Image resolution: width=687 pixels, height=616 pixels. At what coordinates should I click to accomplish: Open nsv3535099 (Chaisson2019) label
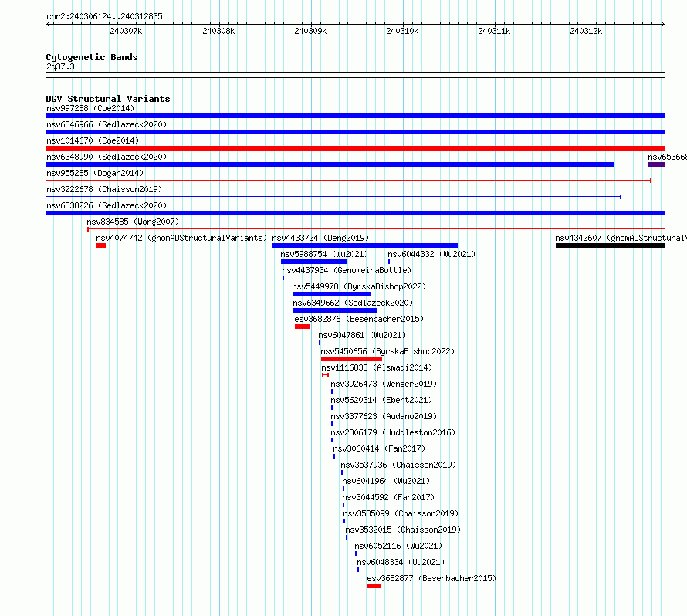(401, 513)
